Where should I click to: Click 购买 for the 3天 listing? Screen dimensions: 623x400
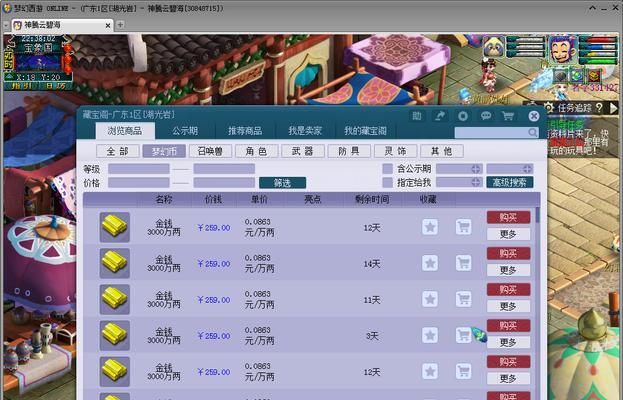coord(509,326)
